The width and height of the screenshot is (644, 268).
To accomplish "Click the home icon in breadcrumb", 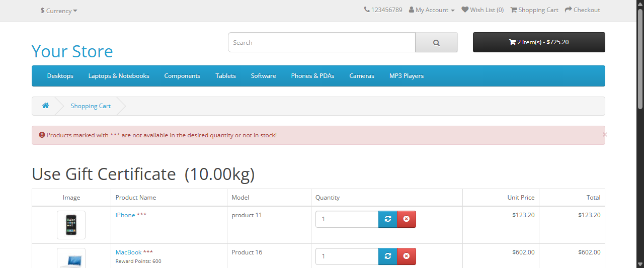I will click(45, 106).
